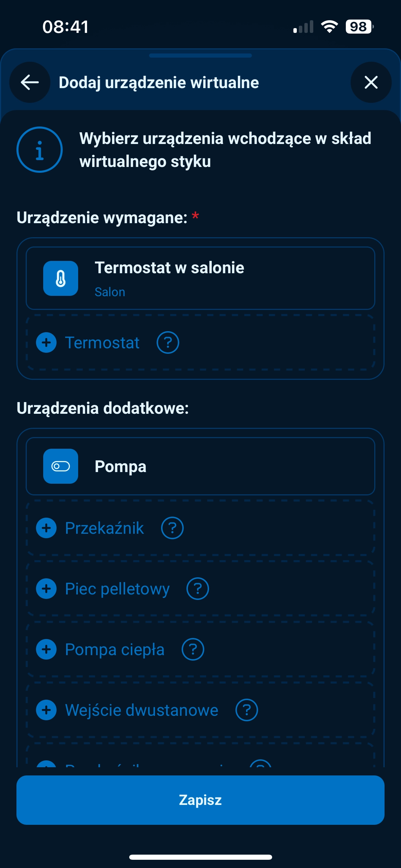Viewport: 401px width, 868px height.
Task: Tap the switch icon on the Pompa card
Action: (61, 466)
